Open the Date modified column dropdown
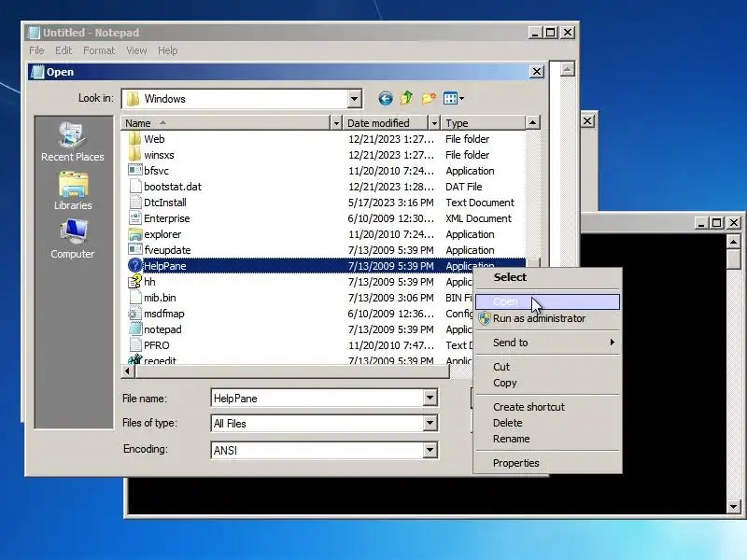This screenshot has height=560, width=747. pyautogui.click(x=434, y=123)
